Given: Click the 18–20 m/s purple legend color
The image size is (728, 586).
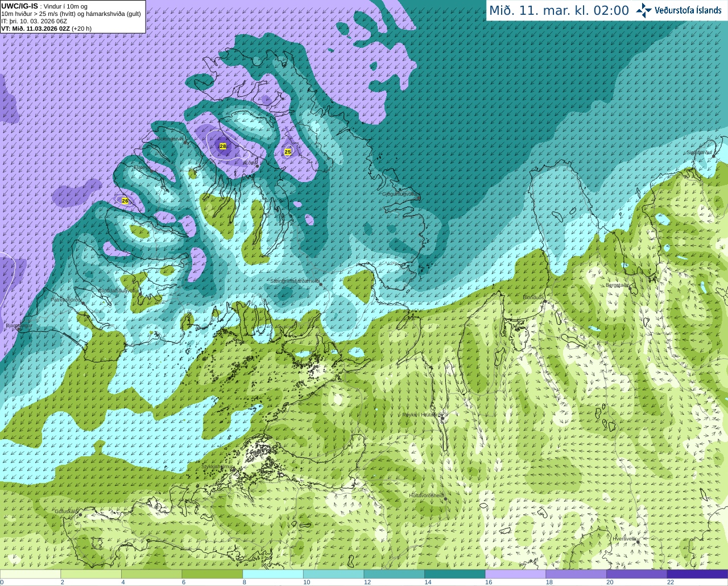Looking at the screenshot, I should click(x=576, y=574).
